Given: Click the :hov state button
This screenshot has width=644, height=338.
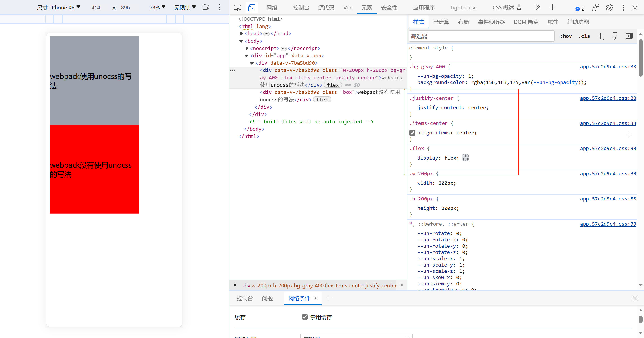Looking at the screenshot, I should coord(566,36).
